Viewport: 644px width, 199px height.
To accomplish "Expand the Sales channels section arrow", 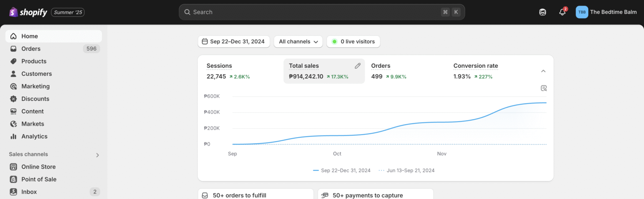I will (98, 155).
